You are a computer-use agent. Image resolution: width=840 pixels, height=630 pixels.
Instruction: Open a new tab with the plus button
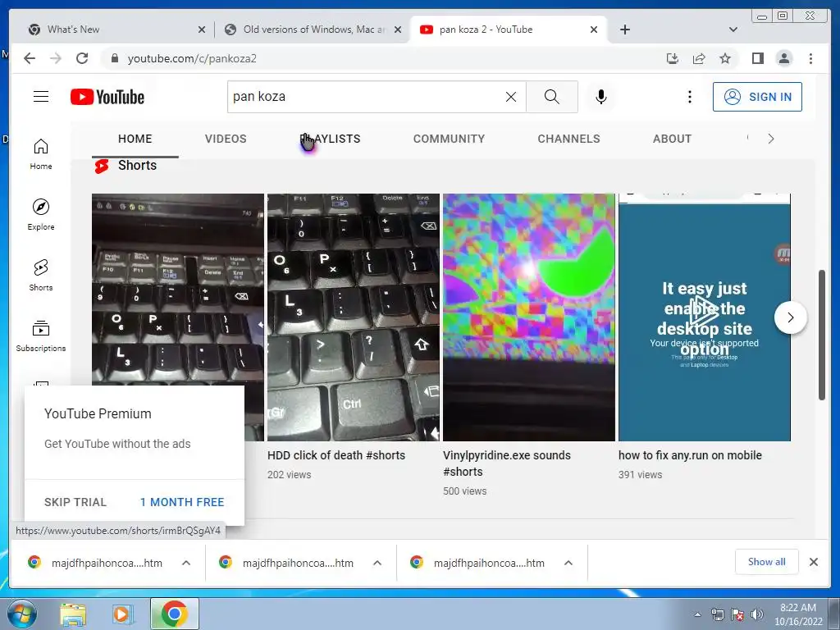(624, 30)
